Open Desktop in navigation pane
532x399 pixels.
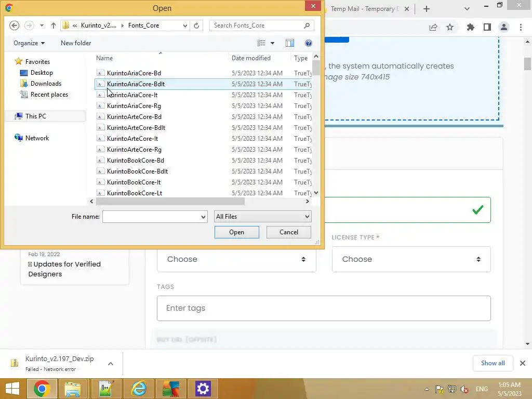pos(42,73)
